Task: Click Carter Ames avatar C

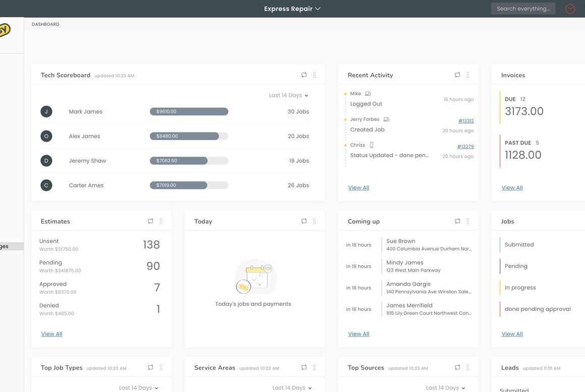Action: pyautogui.click(x=46, y=185)
